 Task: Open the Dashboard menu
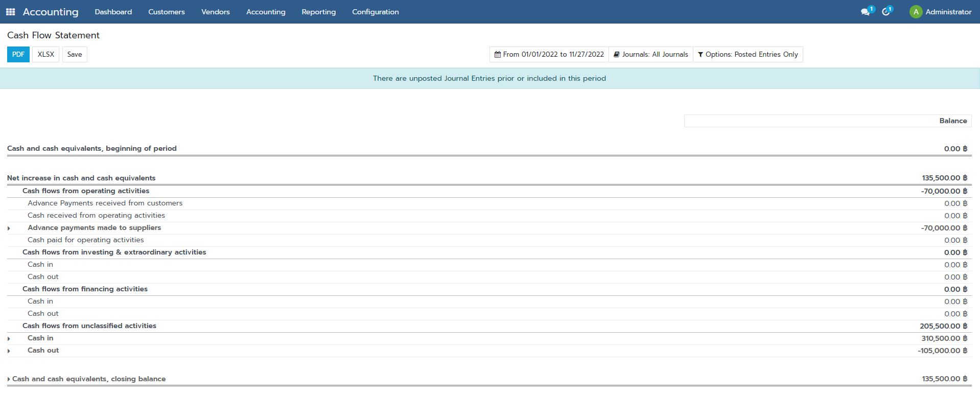pyautogui.click(x=113, y=12)
